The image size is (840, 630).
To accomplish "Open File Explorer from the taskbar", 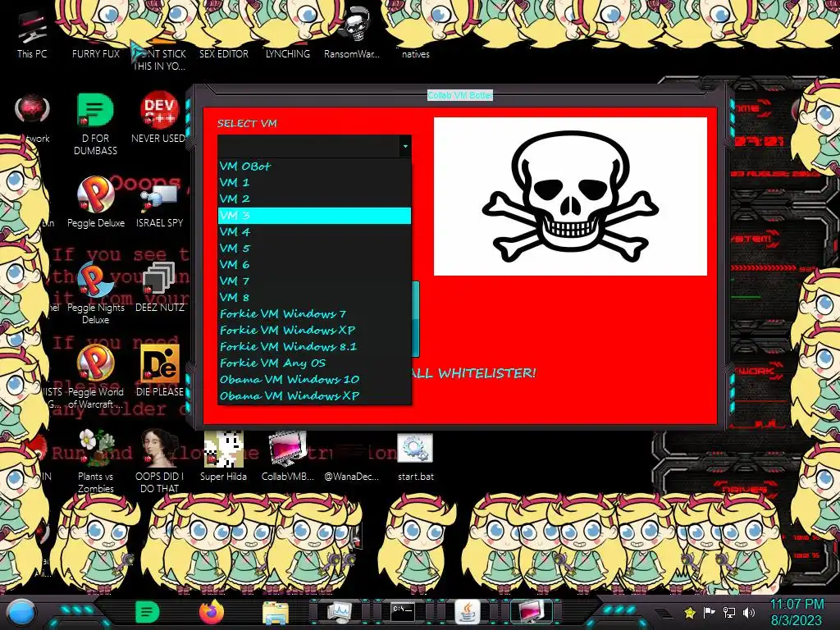I will [276, 612].
